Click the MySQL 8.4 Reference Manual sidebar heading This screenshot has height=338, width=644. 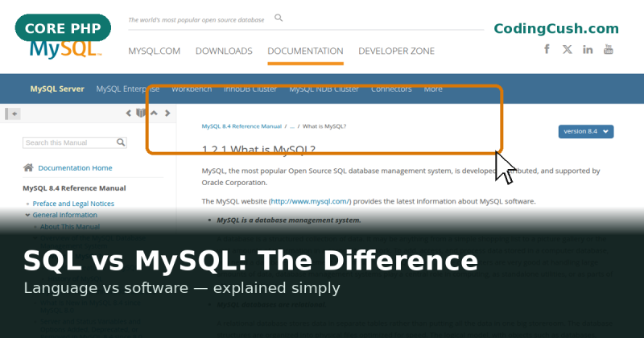click(x=74, y=188)
